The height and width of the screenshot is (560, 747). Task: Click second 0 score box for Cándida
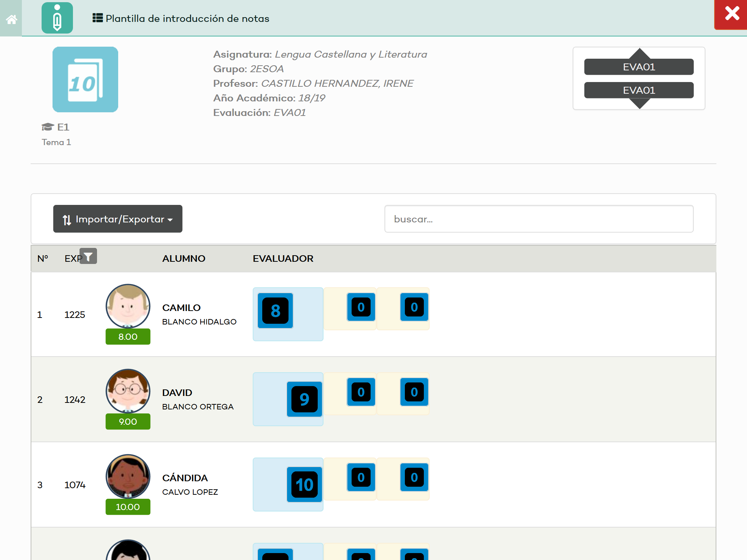(x=414, y=477)
